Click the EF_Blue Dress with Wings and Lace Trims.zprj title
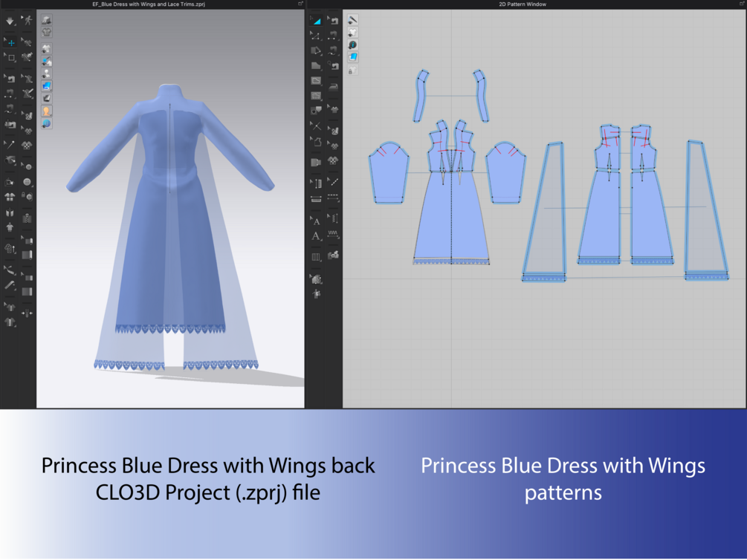The width and height of the screenshot is (747, 560). click(x=149, y=4)
